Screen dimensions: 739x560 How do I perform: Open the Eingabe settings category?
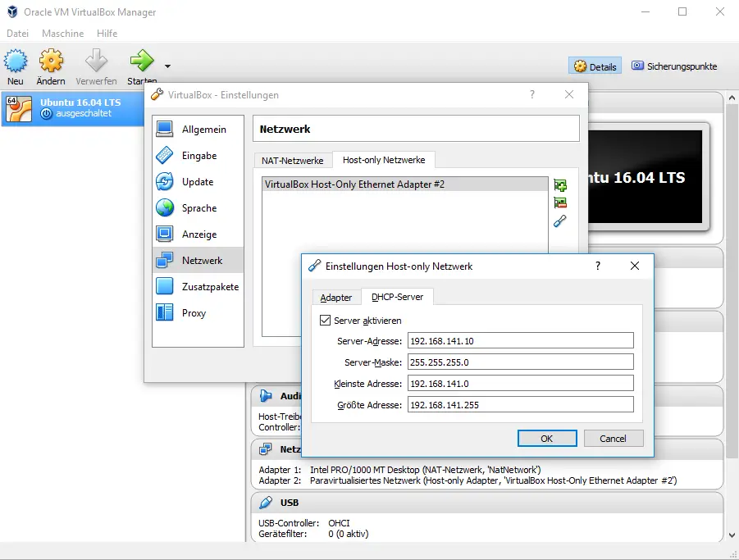pos(198,156)
